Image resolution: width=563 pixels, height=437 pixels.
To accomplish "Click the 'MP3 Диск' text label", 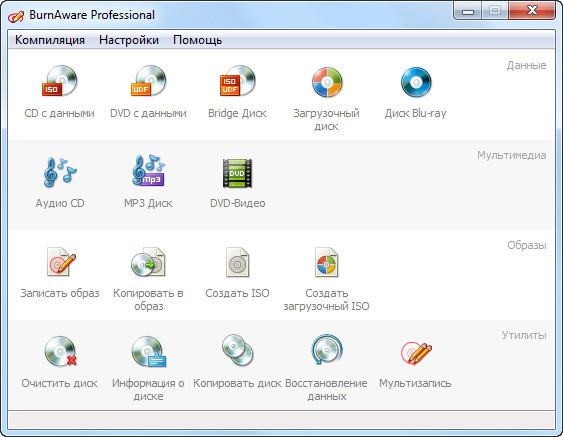I will (x=148, y=203).
